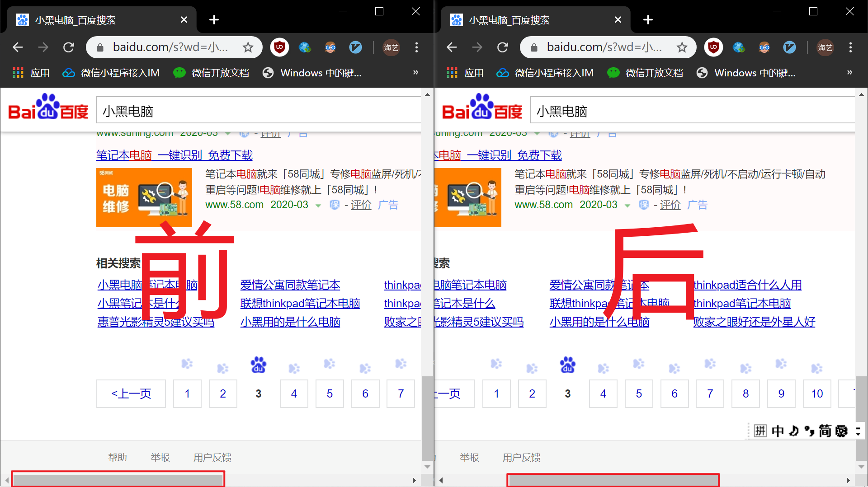The height and width of the screenshot is (487, 868).
Task: Toggle the 中 Chinese/English mode in the IME bar
Action: 778,431
